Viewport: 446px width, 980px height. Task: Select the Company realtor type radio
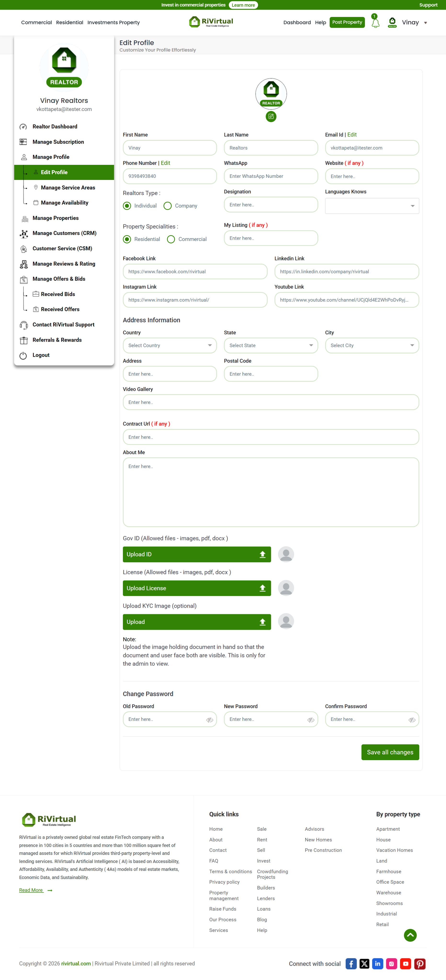[167, 206]
